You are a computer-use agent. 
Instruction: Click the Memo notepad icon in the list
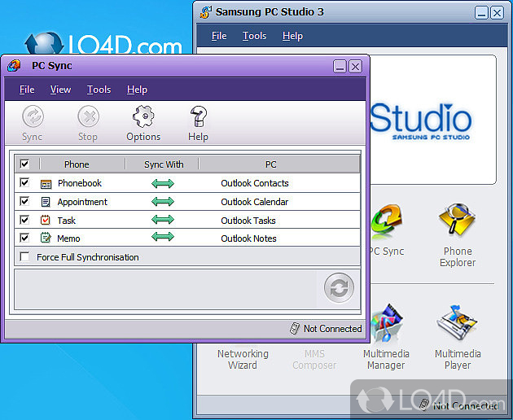click(x=46, y=238)
